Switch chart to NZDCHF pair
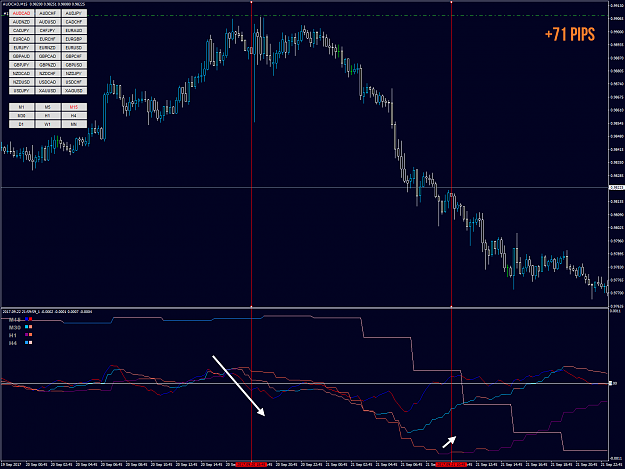 click(47, 73)
